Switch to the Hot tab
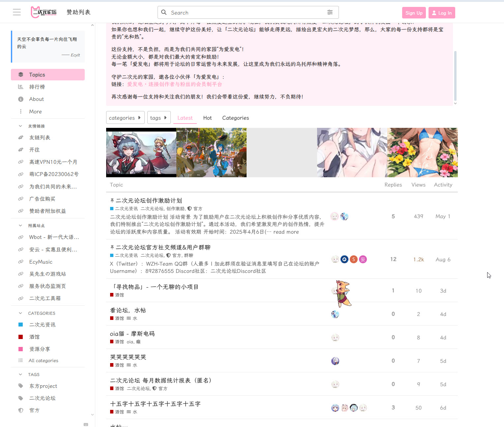 pos(207,118)
